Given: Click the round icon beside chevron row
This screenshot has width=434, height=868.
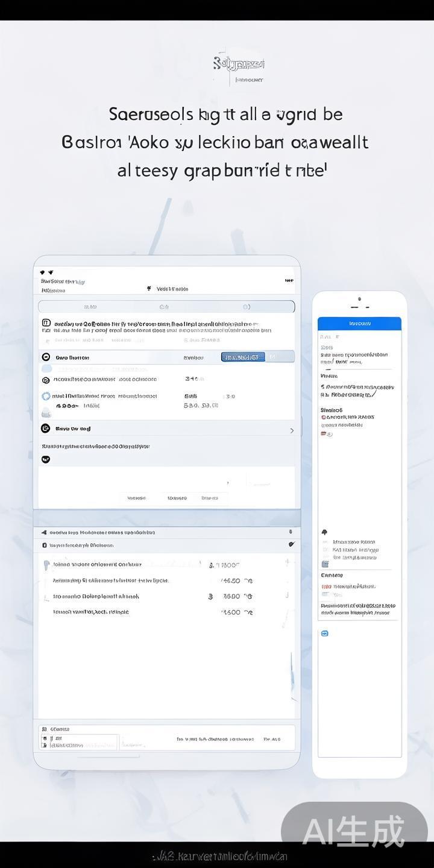Looking at the screenshot, I should click(45, 429).
